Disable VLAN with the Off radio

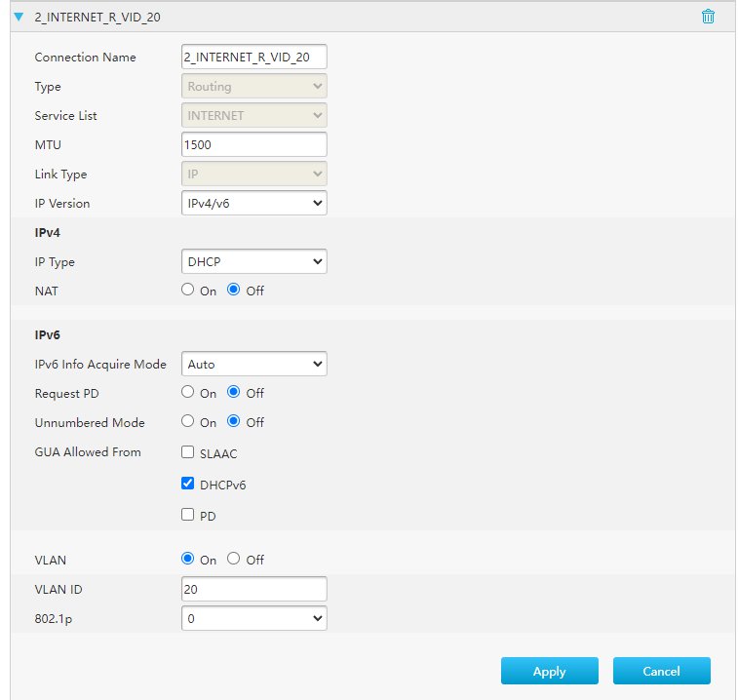click(234, 560)
